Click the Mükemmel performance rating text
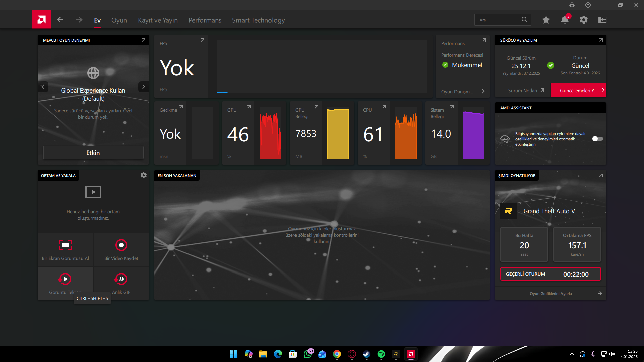 click(467, 65)
